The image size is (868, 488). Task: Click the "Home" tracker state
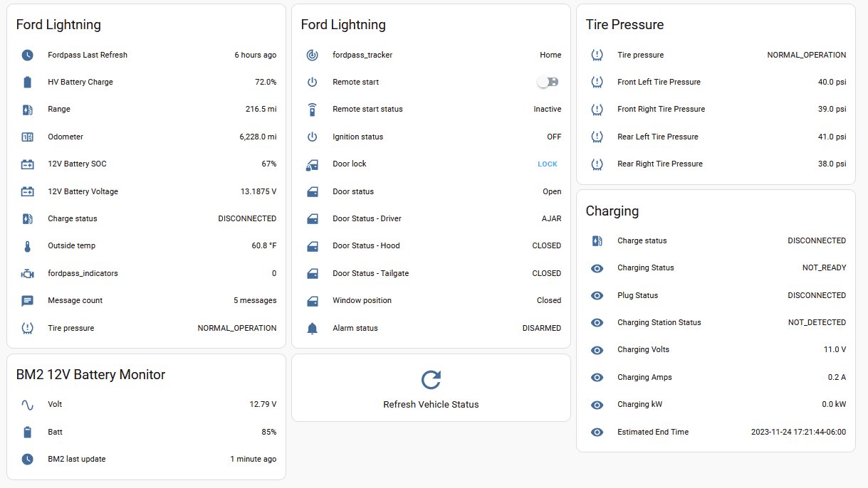tap(550, 55)
